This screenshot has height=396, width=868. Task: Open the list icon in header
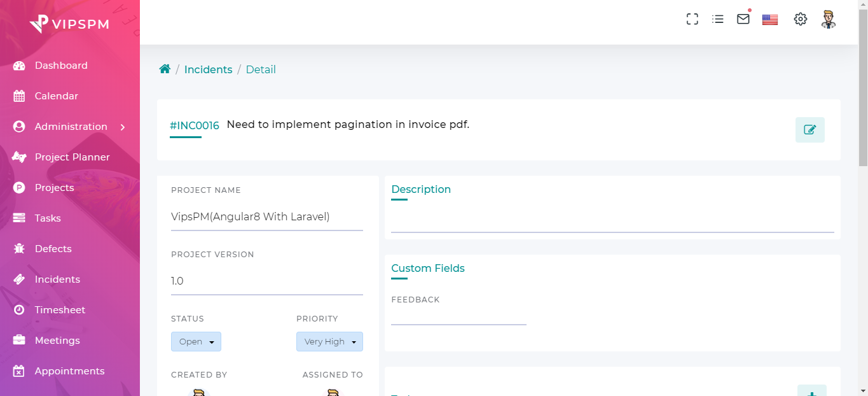pos(718,19)
